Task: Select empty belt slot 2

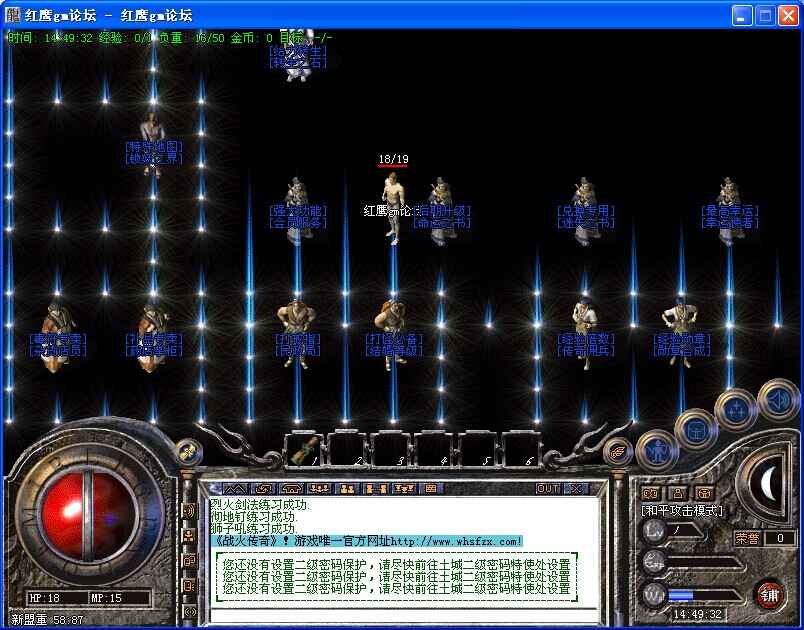Action: (347, 450)
